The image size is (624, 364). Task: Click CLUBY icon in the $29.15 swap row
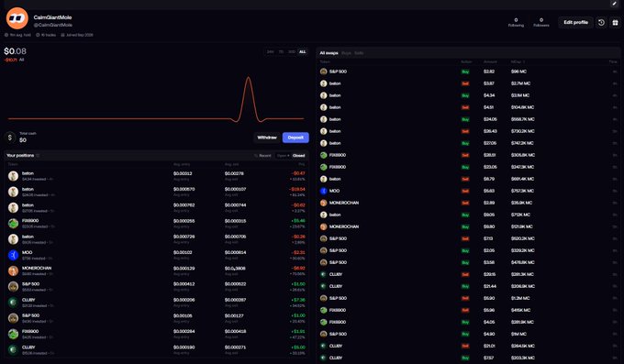click(x=324, y=274)
